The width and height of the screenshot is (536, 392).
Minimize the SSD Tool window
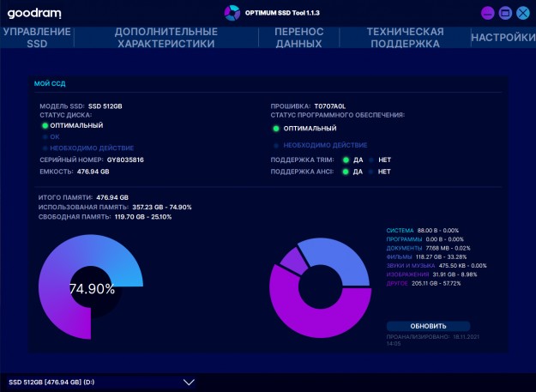(x=488, y=13)
